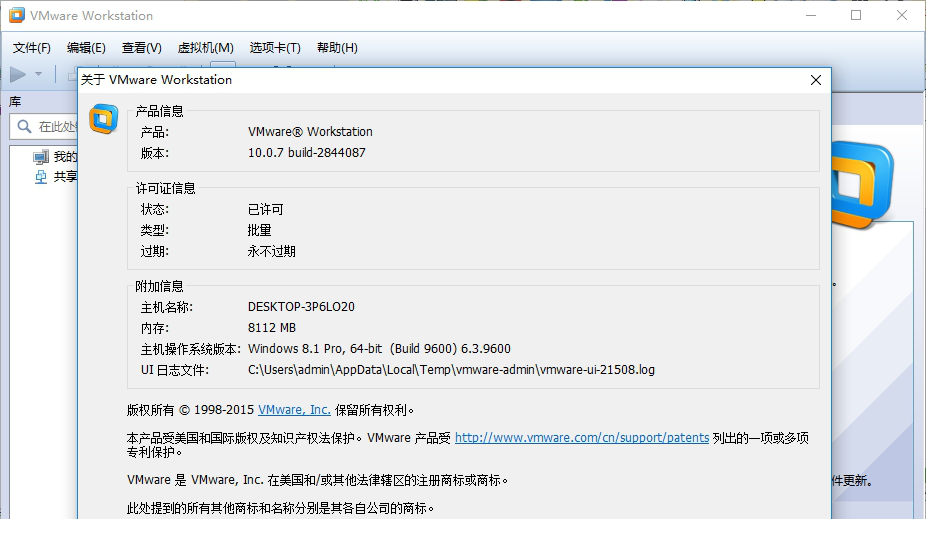Image resolution: width=926 pixels, height=539 pixels.
Task: Click the library search magnifier icon
Action: pos(24,126)
